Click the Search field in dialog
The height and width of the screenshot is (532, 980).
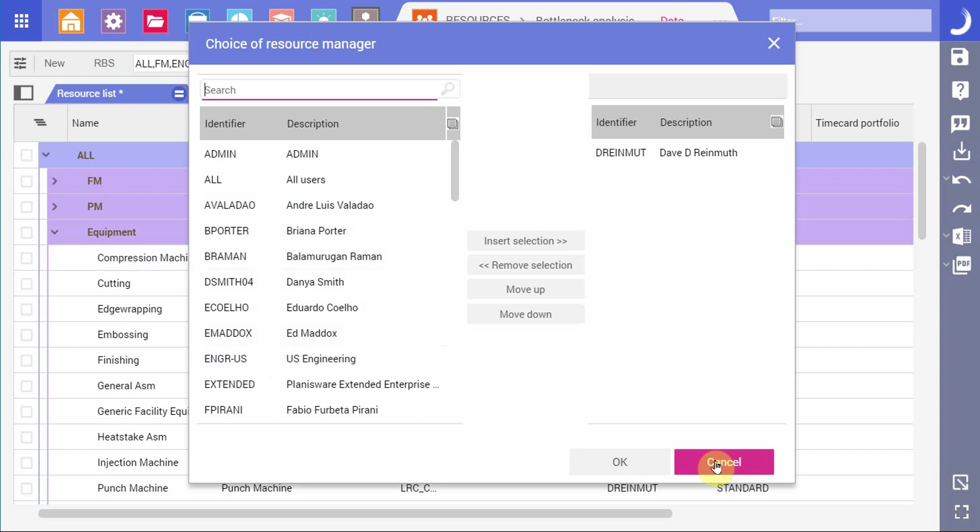coord(321,90)
